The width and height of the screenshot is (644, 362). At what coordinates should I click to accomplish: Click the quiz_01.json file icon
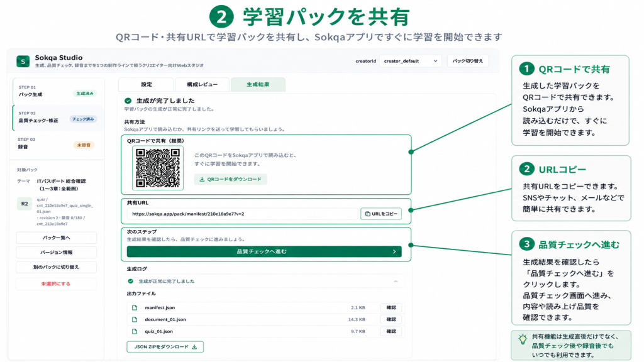(x=135, y=331)
